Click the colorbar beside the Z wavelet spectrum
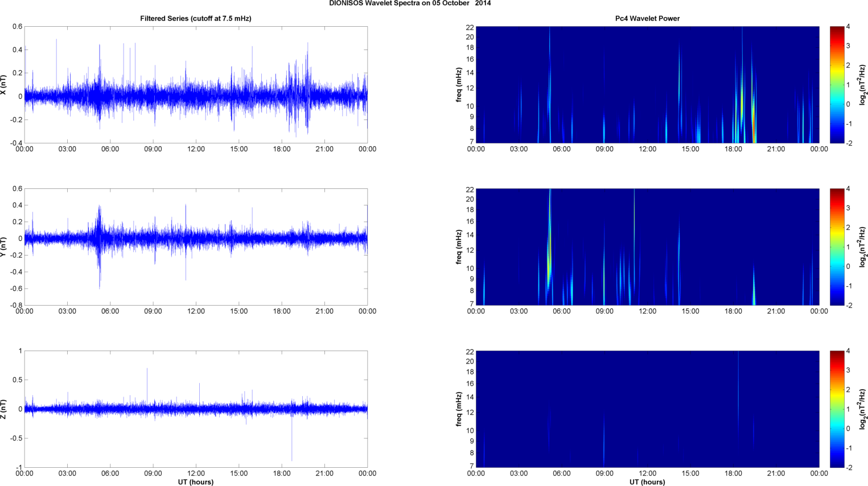This screenshot has height=486, width=868. tap(837, 409)
